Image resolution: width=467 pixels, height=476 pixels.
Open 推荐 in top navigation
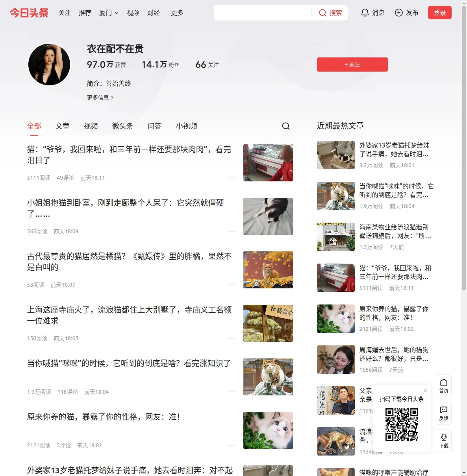(85, 13)
